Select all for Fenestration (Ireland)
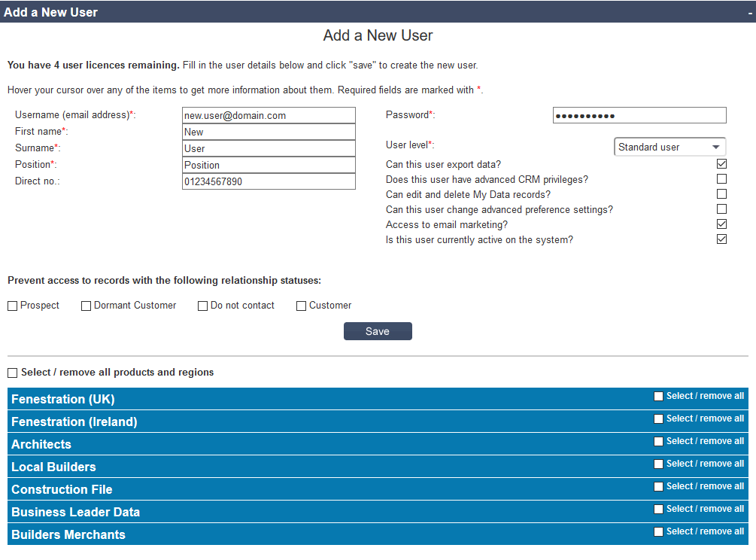This screenshot has height=560, width=756. pyautogui.click(x=658, y=418)
